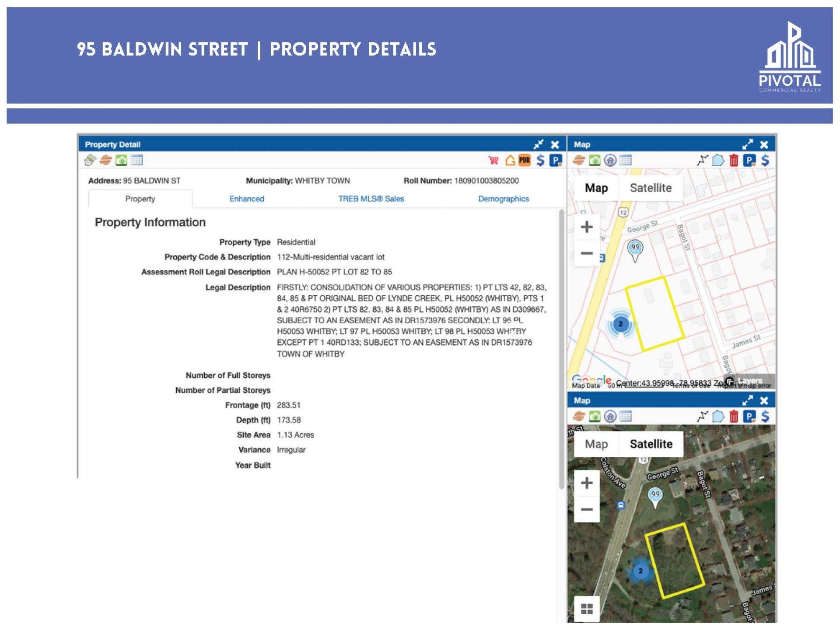Select the polyline measure tool in upper Map toolbar
This screenshot has width=840, height=630.
[703, 161]
